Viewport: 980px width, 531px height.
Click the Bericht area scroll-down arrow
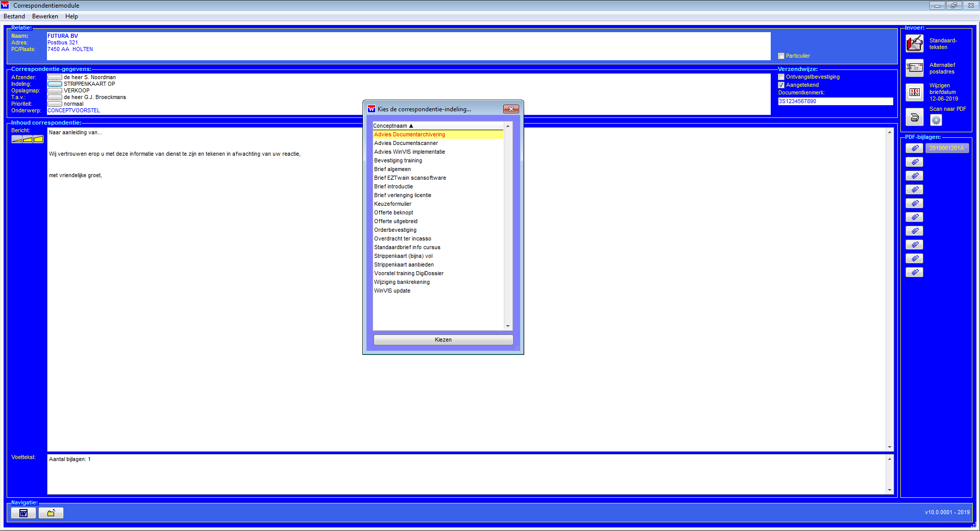click(x=890, y=447)
